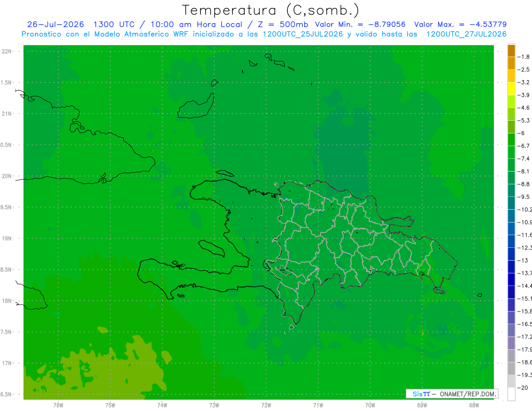
Task: Click the "-4.6" colorbar value
Action: point(524,108)
